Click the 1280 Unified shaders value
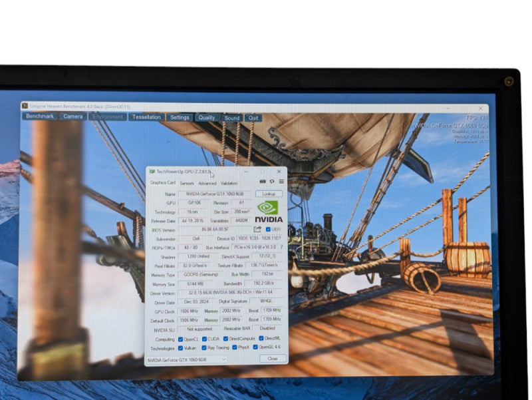The image size is (532, 400). pos(198,256)
